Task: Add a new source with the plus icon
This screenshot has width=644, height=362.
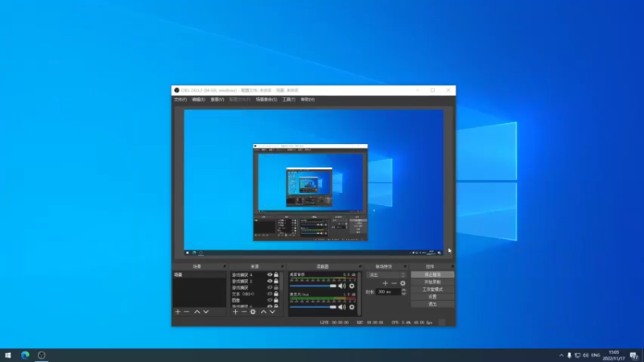Action: [235, 312]
